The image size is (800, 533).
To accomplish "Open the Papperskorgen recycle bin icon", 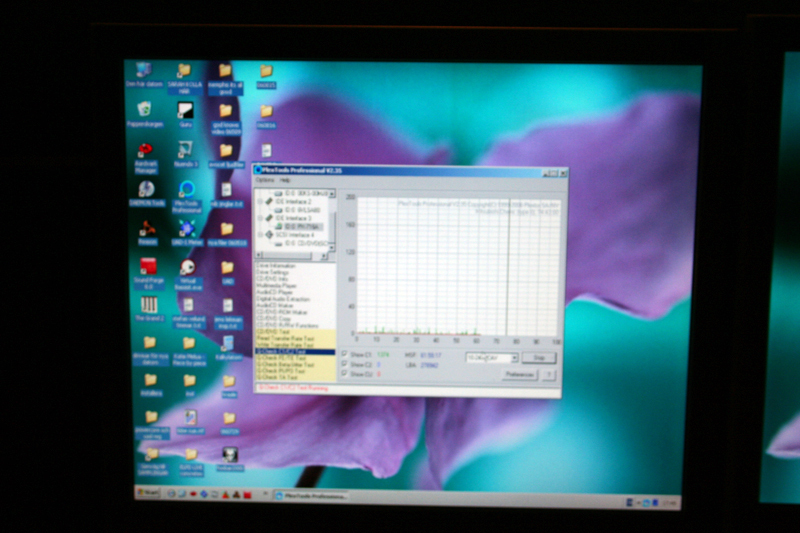I will [145, 114].
